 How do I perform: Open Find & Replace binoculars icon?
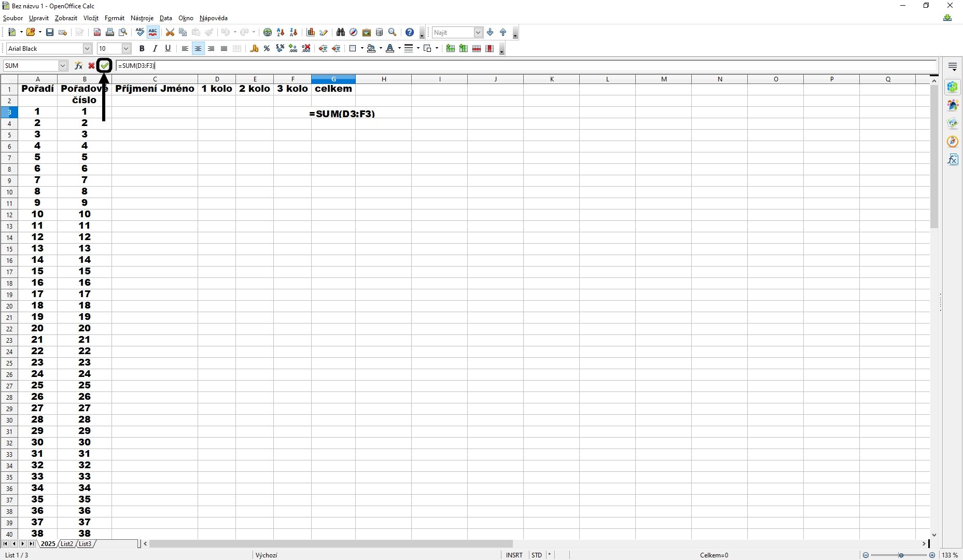340,32
